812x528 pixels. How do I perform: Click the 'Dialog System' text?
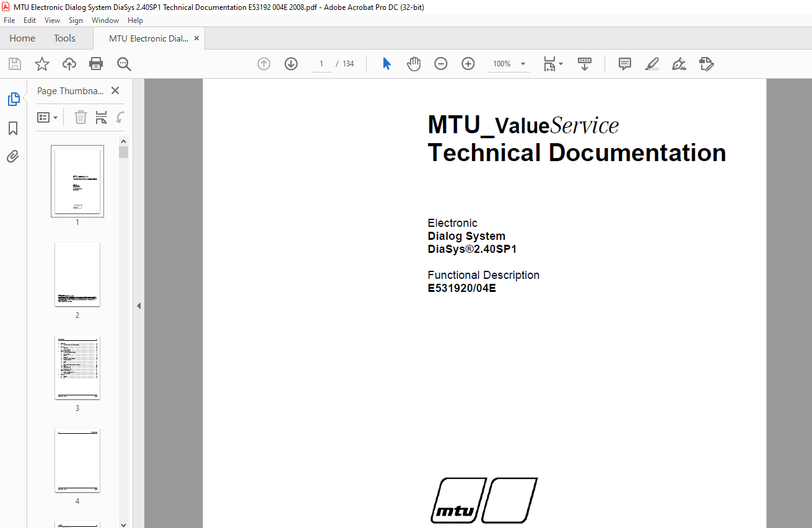click(466, 236)
